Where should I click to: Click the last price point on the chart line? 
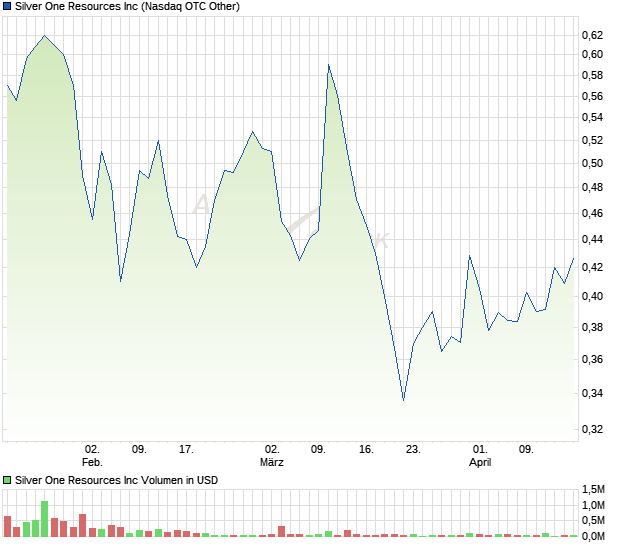coord(573,259)
